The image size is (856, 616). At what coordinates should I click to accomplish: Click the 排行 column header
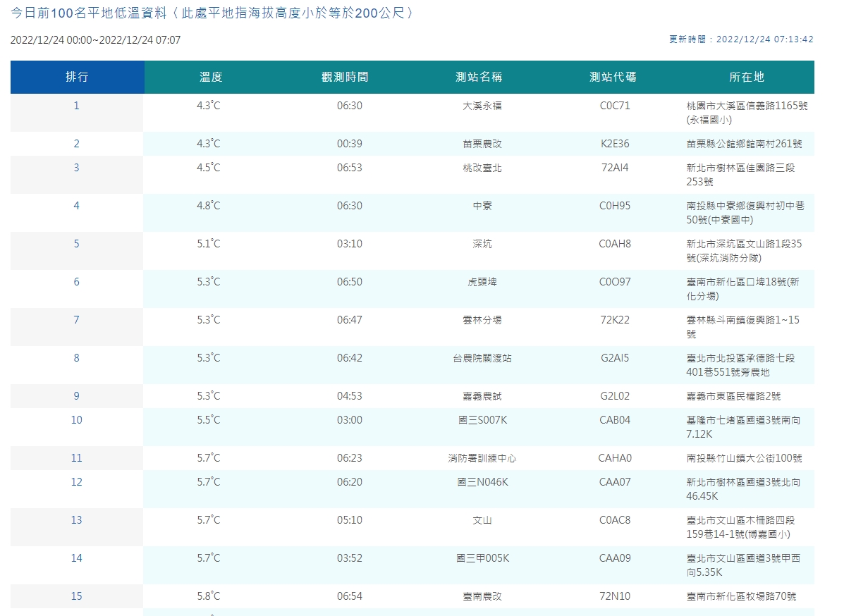point(77,77)
